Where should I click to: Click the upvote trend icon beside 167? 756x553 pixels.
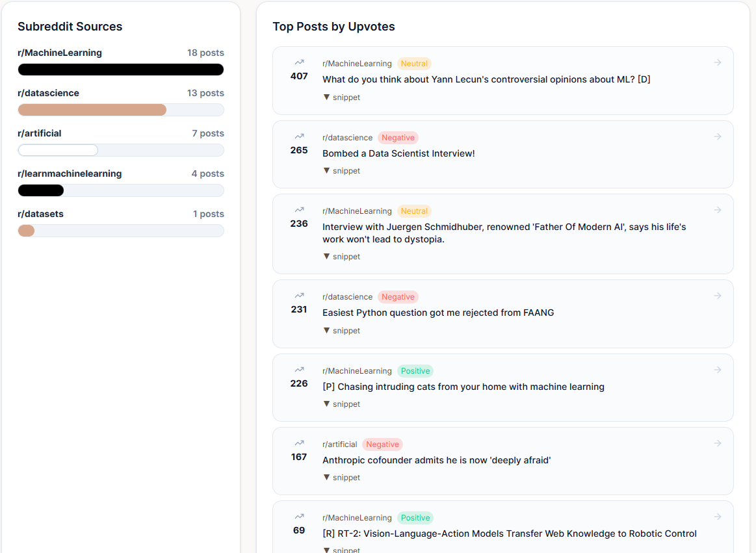298,443
